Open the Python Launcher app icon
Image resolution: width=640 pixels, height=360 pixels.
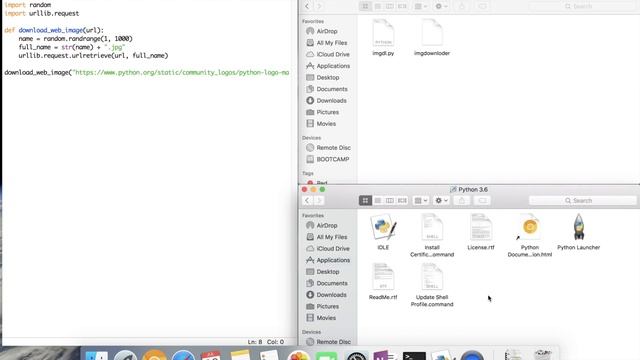click(578, 227)
